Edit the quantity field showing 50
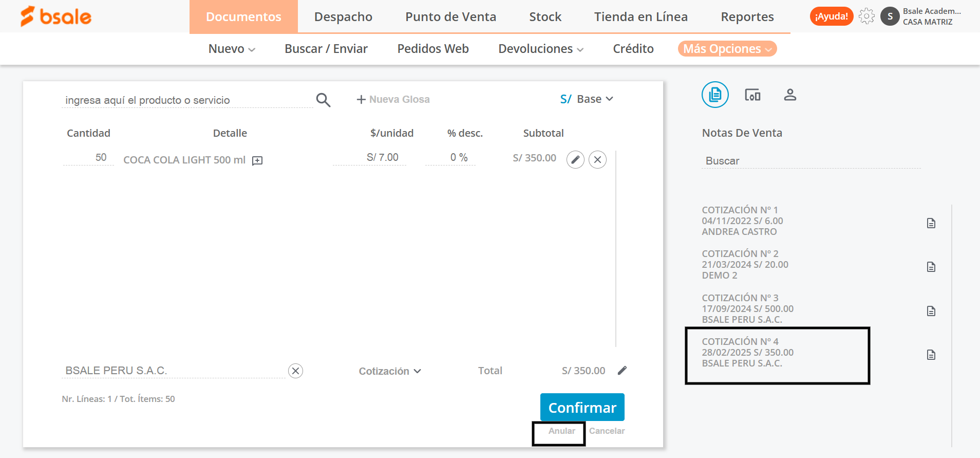Screen dimensions: 980x458 [x=88, y=158]
